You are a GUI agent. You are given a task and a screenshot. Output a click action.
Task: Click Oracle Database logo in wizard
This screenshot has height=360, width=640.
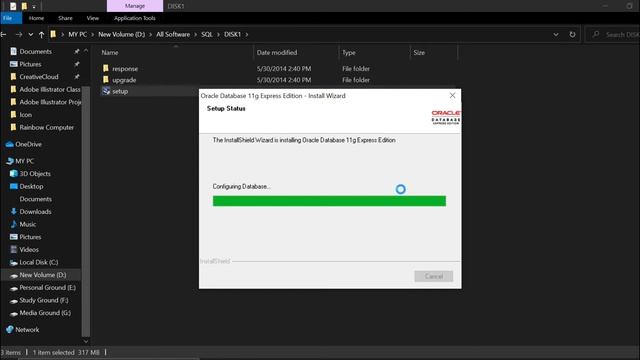click(x=446, y=117)
